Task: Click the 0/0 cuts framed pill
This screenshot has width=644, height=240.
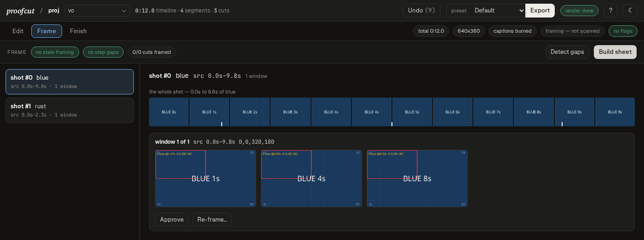Action: pyautogui.click(x=152, y=52)
